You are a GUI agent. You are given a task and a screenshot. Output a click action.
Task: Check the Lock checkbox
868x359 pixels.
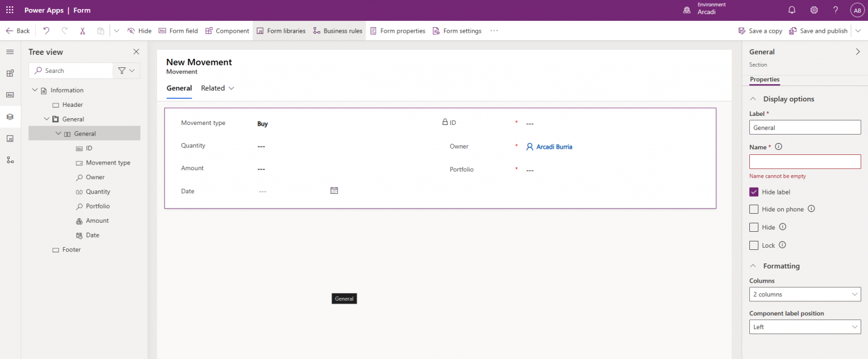pos(754,245)
